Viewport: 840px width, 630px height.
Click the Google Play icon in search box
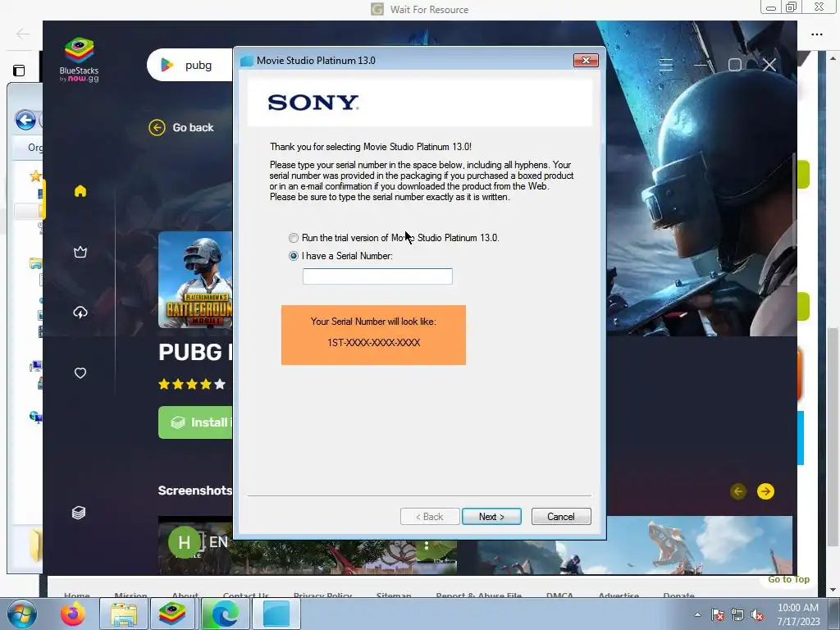point(167,65)
